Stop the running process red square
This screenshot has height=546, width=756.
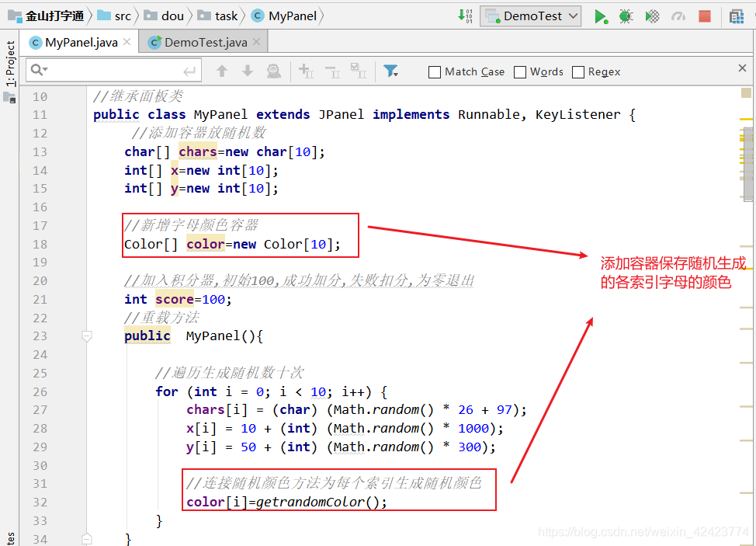(705, 16)
